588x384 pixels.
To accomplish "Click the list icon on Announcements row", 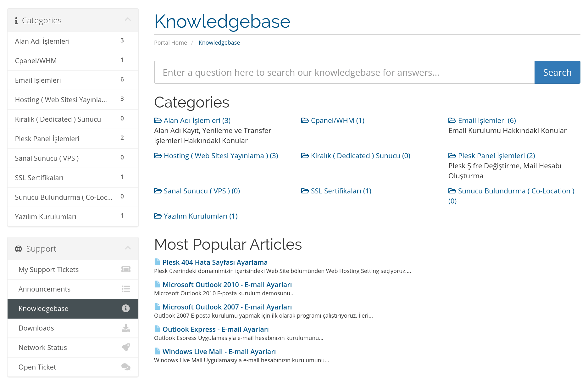I will pos(126,289).
